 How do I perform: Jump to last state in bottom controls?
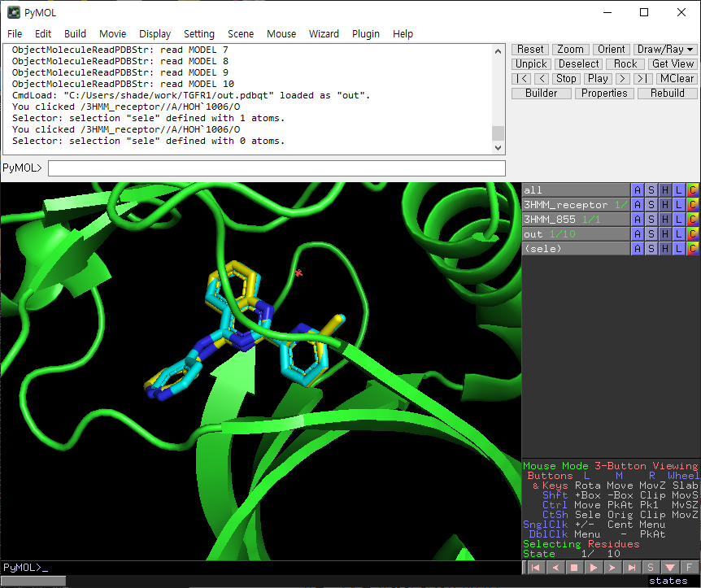[x=632, y=568]
